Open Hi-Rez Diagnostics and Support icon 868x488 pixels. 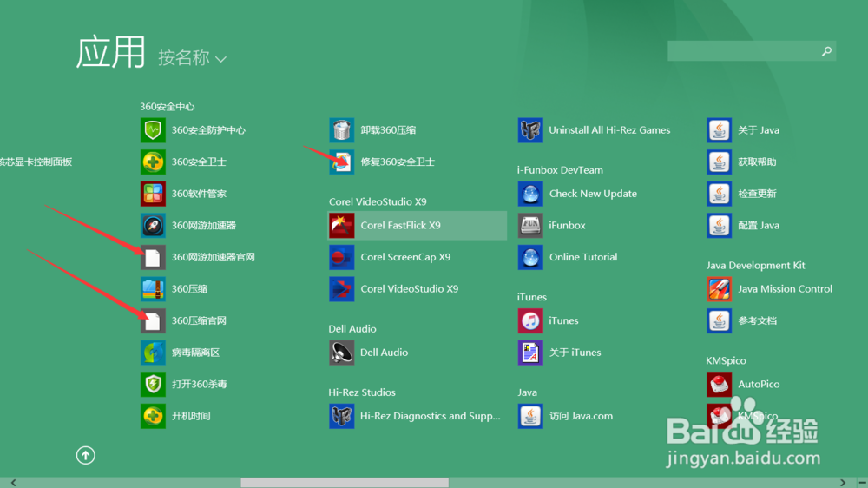[341, 416]
